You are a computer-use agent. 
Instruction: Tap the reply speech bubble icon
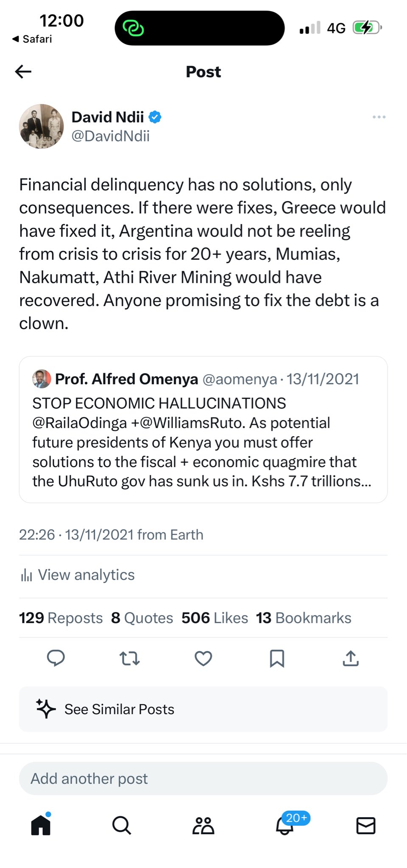[x=56, y=658]
